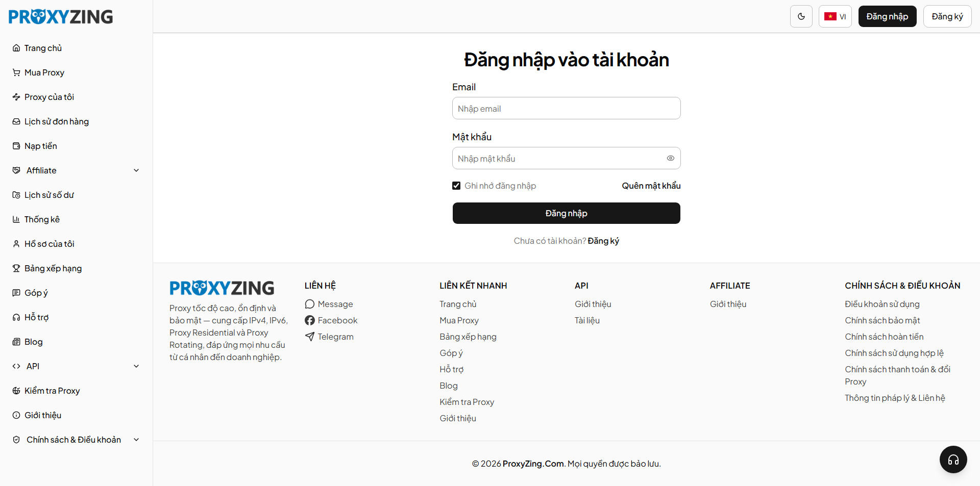Expand Chính sách & Điều khoản sidebar chevron
This screenshot has height=486, width=980.
click(136, 440)
